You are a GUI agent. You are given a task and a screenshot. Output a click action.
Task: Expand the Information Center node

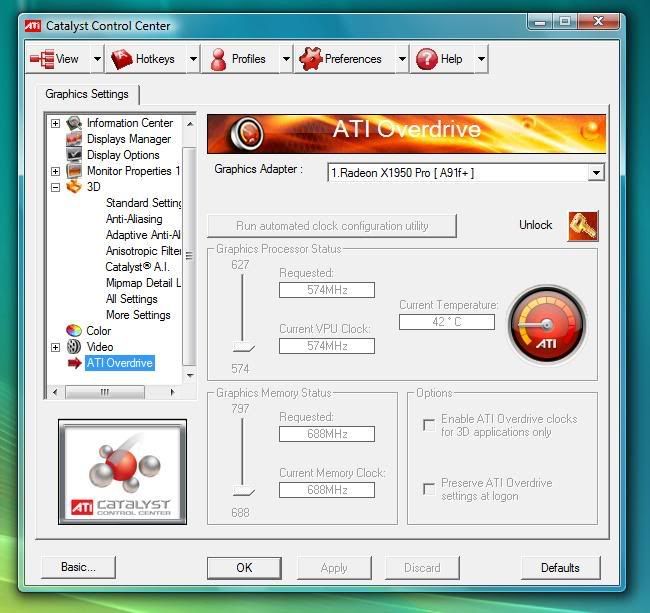tap(55, 123)
